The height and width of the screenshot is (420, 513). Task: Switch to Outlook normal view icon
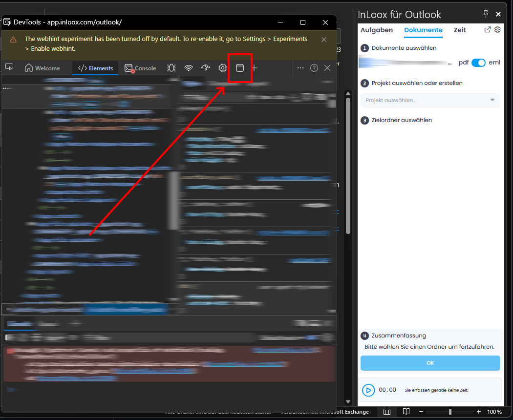tap(387, 412)
